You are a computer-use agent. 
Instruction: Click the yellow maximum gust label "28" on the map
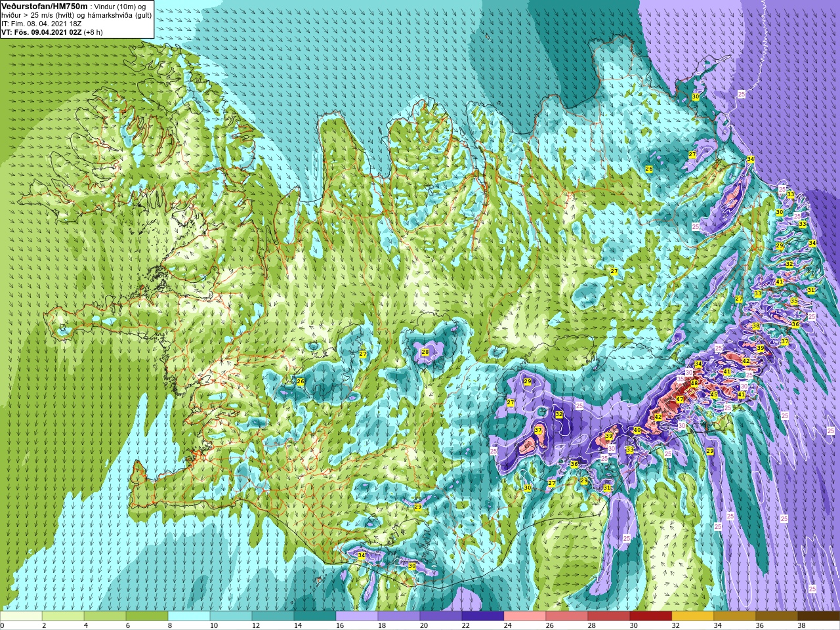click(425, 352)
